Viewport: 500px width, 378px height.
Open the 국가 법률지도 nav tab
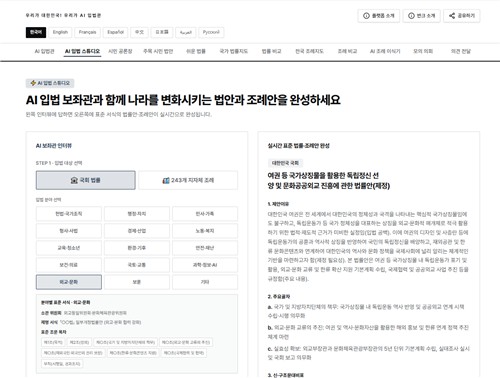[x=233, y=51]
